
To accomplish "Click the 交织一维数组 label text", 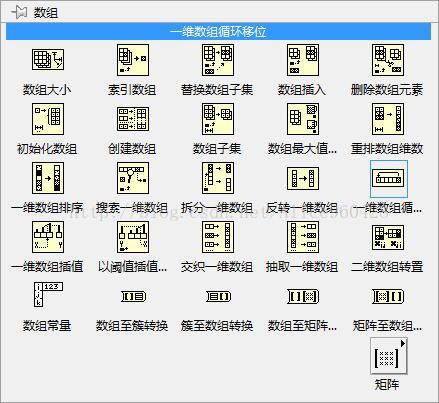I will (x=217, y=267).
